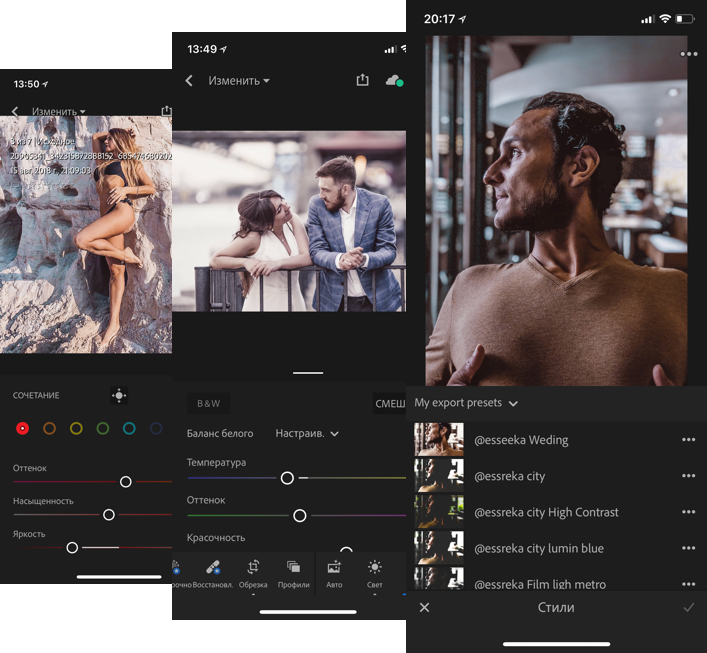
Task: Tap the share icon in the middle screen
Action: [362, 80]
